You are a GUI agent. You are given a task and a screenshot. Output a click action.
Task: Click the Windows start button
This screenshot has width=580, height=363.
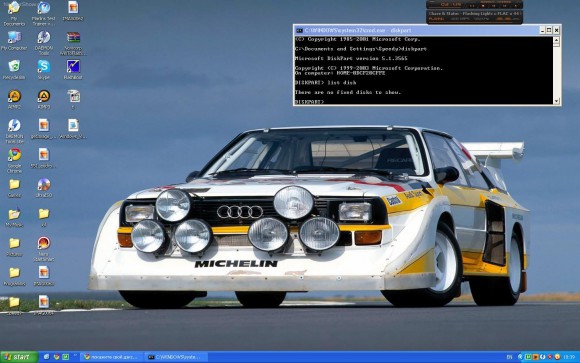pos(19,357)
